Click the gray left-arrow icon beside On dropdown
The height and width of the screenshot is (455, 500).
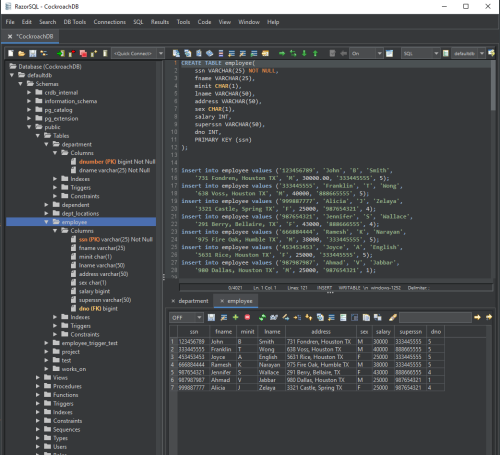(343, 53)
